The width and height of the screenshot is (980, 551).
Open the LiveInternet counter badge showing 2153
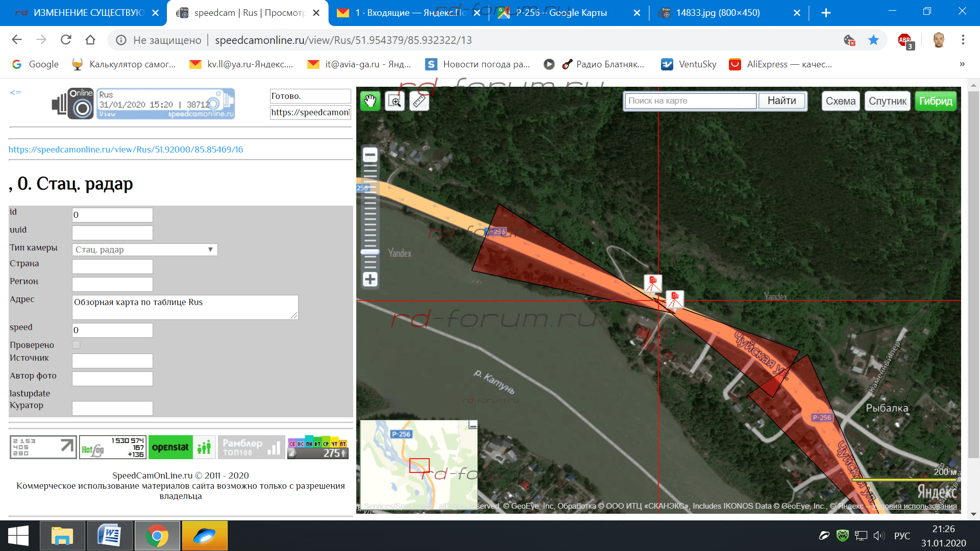pos(43,447)
